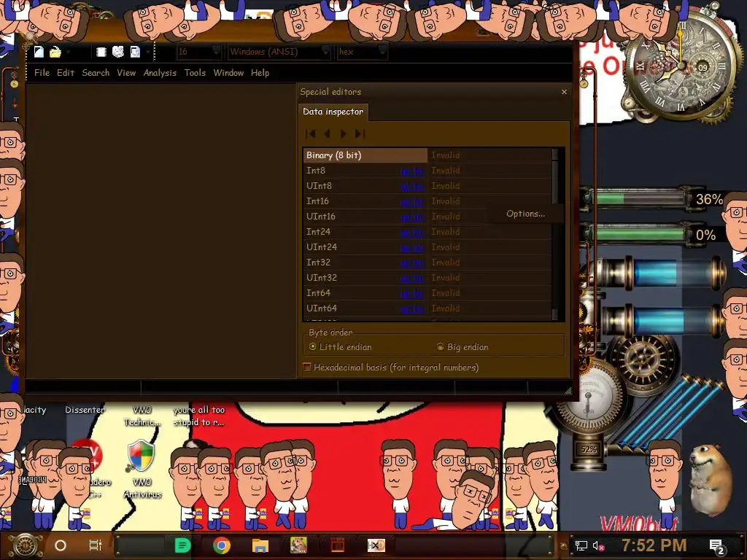Click the go to link for Int32
This screenshot has width=747, height=560.
click(412, 262)
